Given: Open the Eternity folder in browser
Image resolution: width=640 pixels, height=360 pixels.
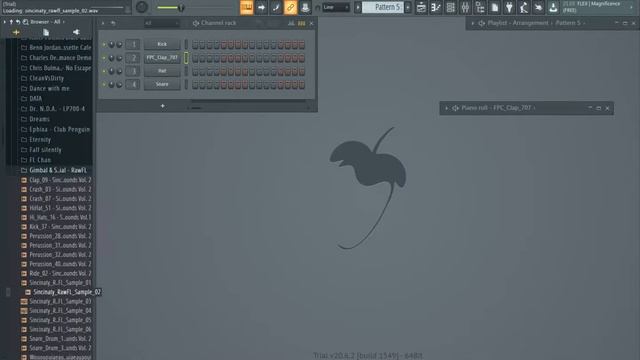Looking at the screenshot, I should 40,140.
